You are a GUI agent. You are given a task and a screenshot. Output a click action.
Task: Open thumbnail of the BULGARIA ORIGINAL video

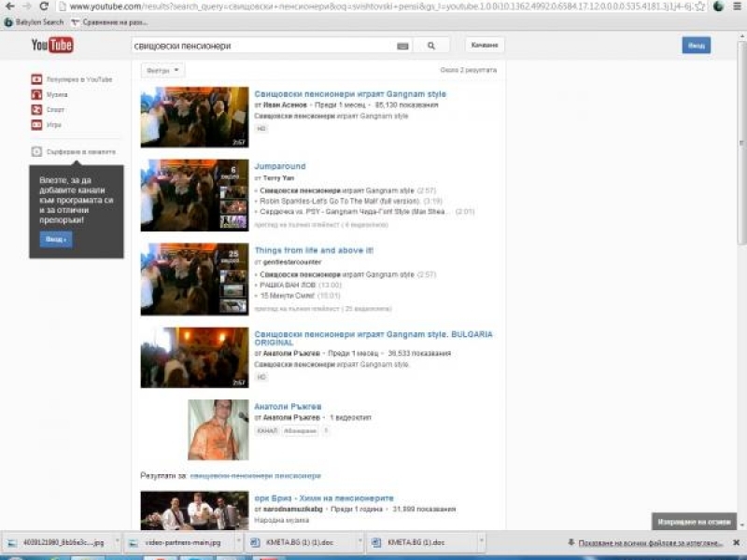tap(194, 357)
